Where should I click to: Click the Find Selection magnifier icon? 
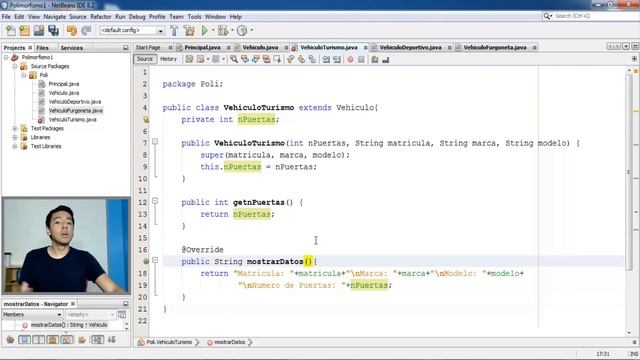[x=234, y=60]
